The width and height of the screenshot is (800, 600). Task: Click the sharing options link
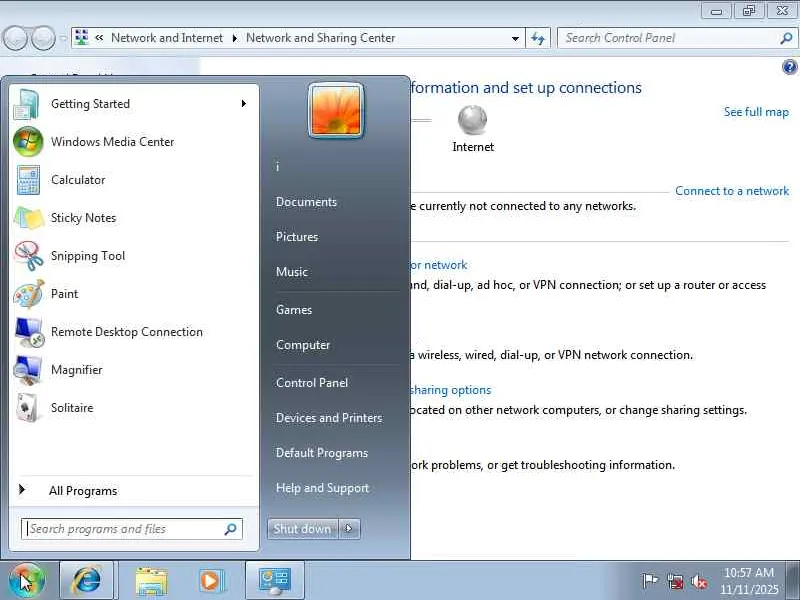[450, 390]
